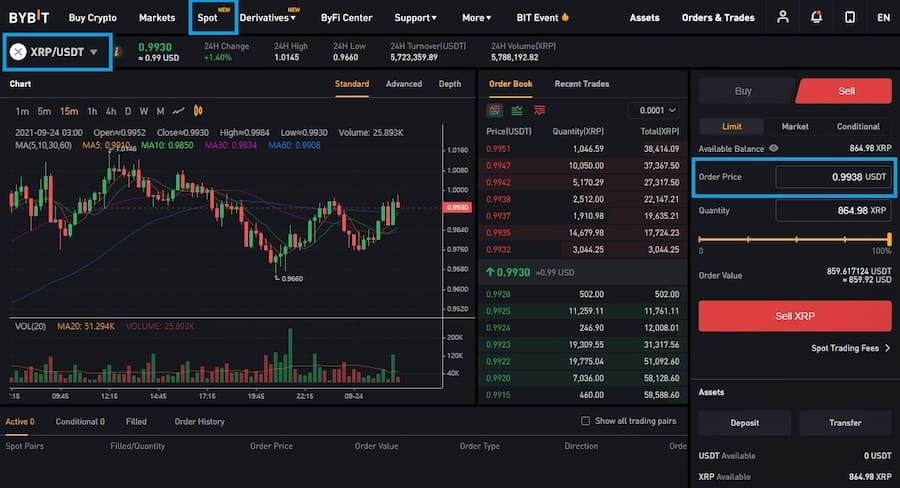Open the Filled orders tab
Viewport: 900px width, 488px height.
(x=136, y=421)
